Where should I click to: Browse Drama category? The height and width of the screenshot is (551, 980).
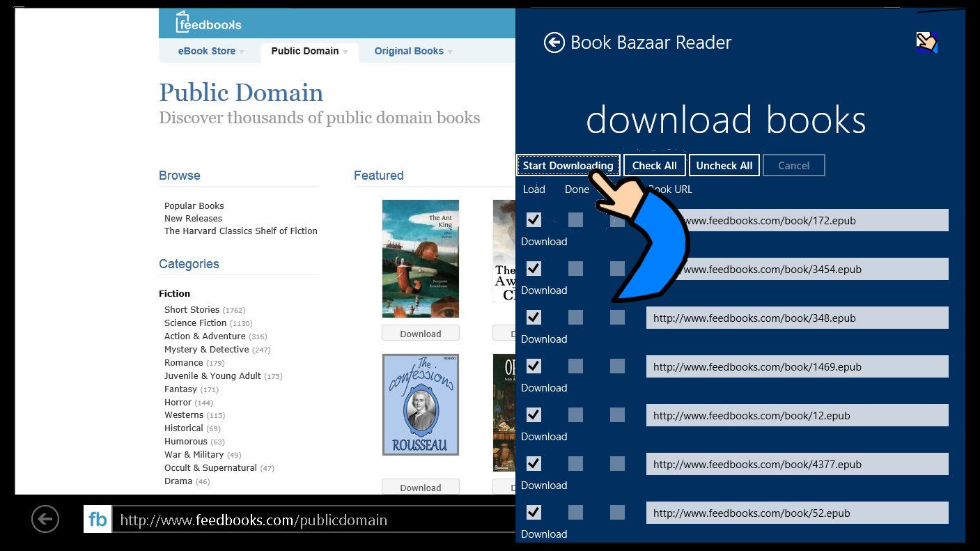point(178,481)
